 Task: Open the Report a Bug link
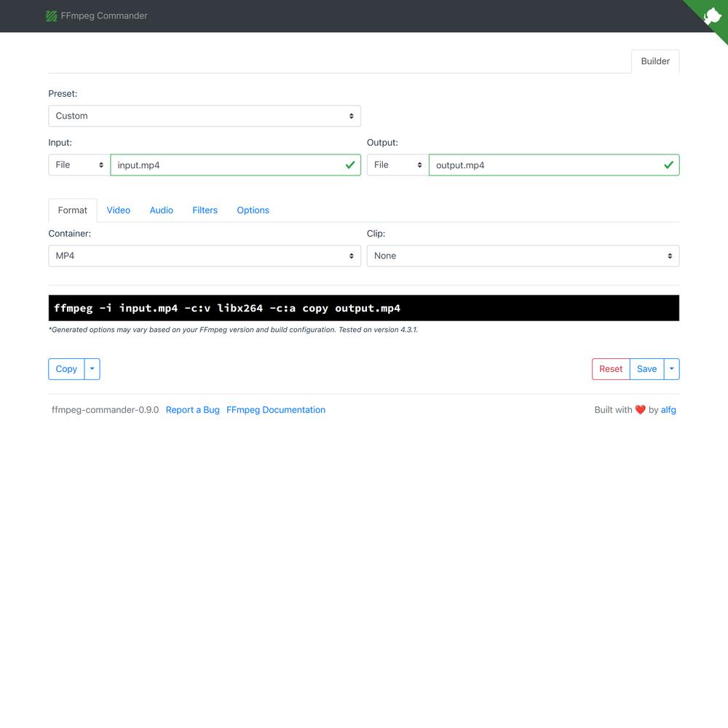tap(193, 410)
